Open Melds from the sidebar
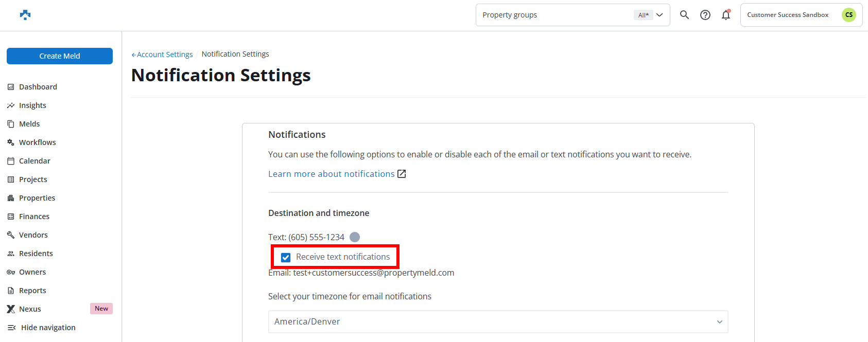Screen dimensions: 868x342 coord(29,124)
